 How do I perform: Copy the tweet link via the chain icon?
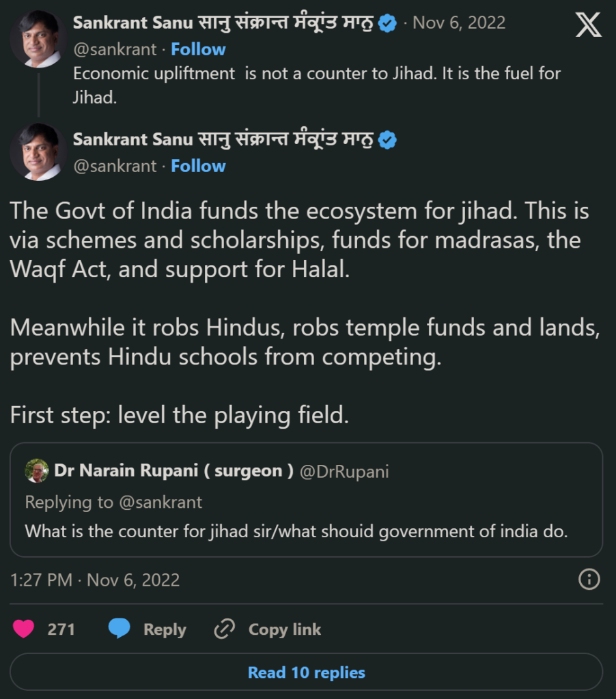tap(224, 629)
